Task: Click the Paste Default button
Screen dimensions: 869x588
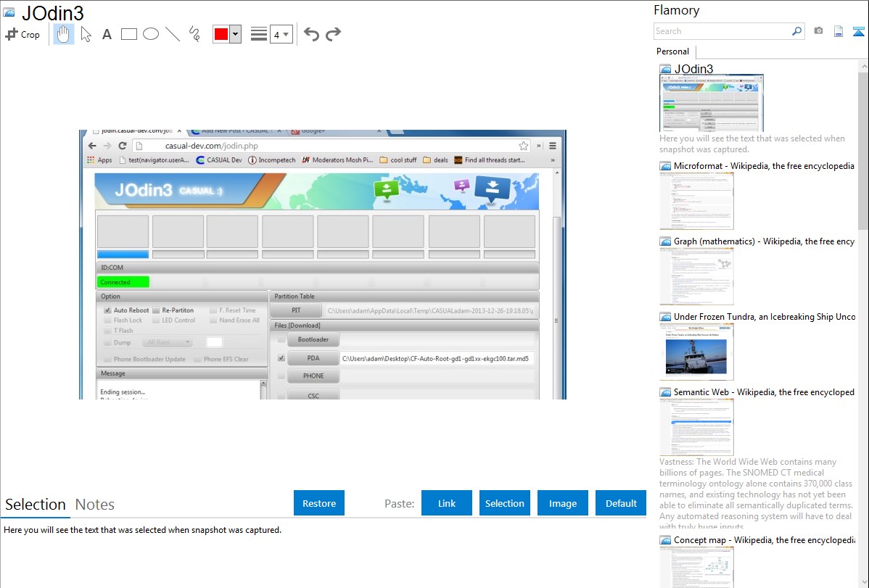Action: pos(621,503)
